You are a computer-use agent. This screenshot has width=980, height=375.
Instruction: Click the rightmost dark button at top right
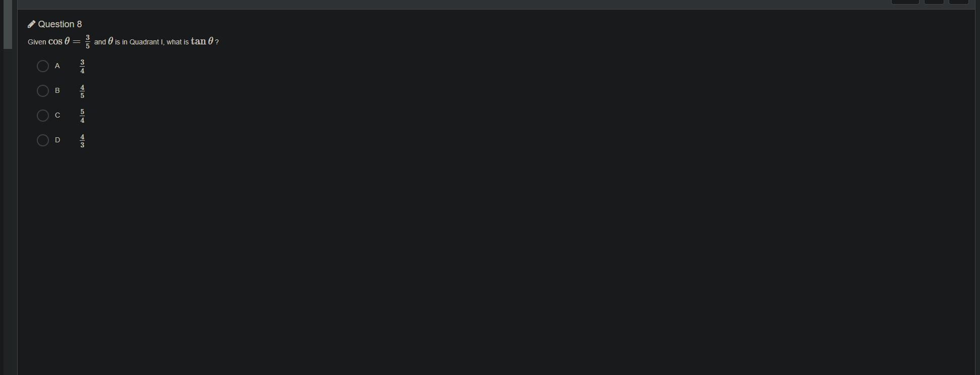point(959,2)
